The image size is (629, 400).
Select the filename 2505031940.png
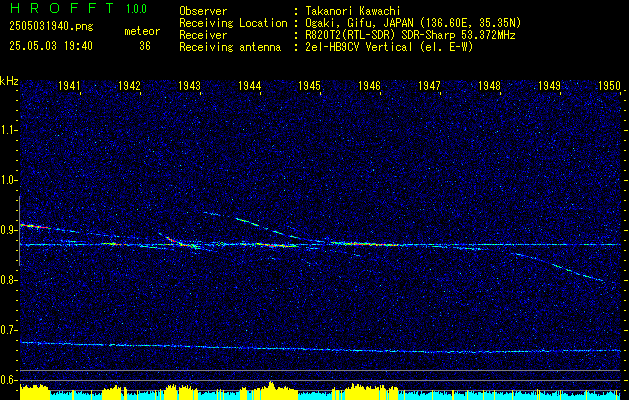(51, 26)
